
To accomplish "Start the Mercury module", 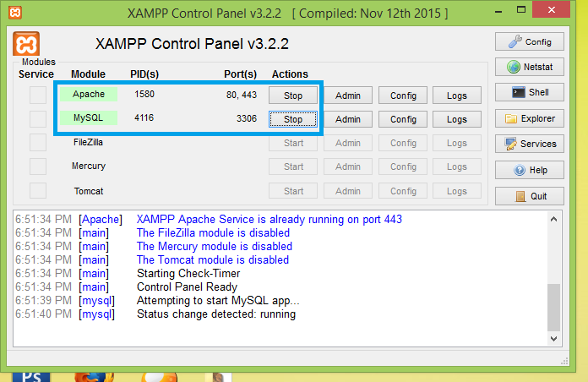I will [293, 166].
